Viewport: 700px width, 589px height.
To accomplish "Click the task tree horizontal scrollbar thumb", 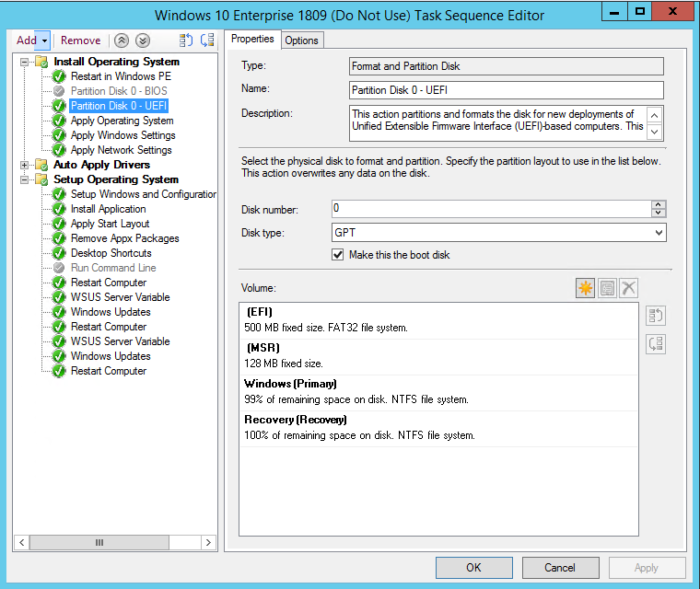I will [x=99, y=543].
